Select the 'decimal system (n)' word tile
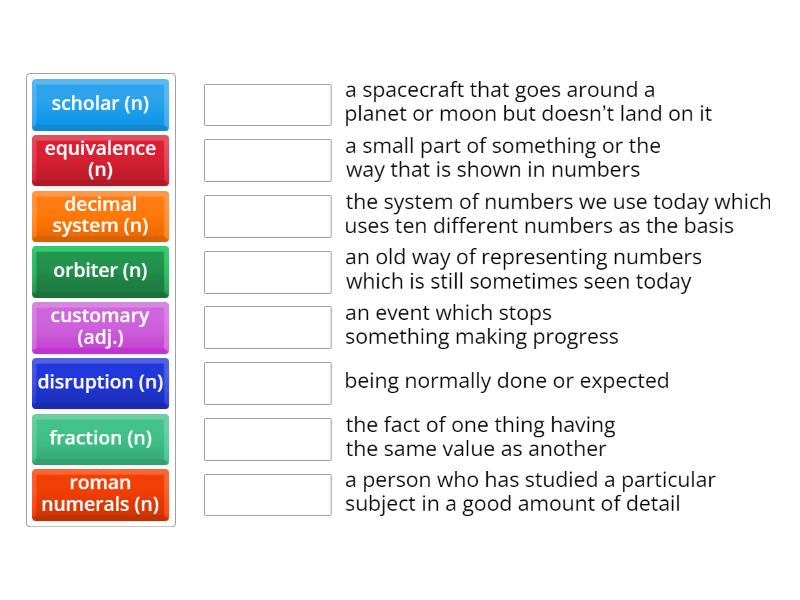This screenshot has height=600, width=800. pos(100,216)
